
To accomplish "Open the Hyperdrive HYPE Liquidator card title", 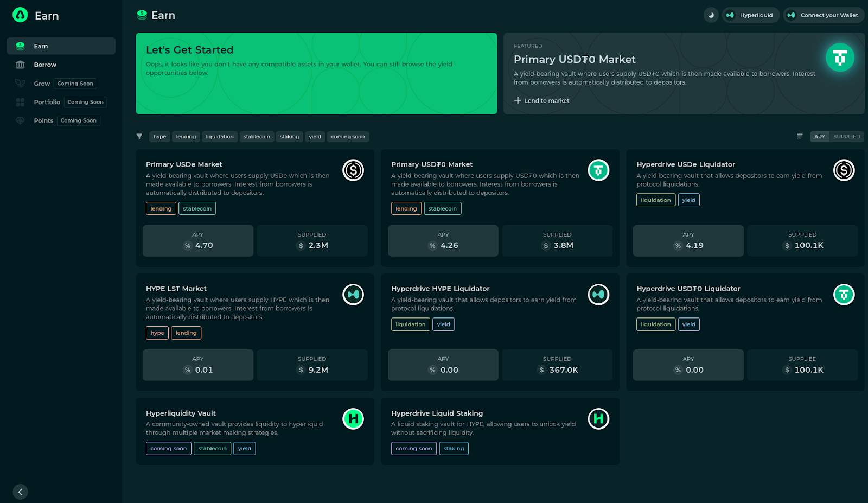I will [440, 289].
